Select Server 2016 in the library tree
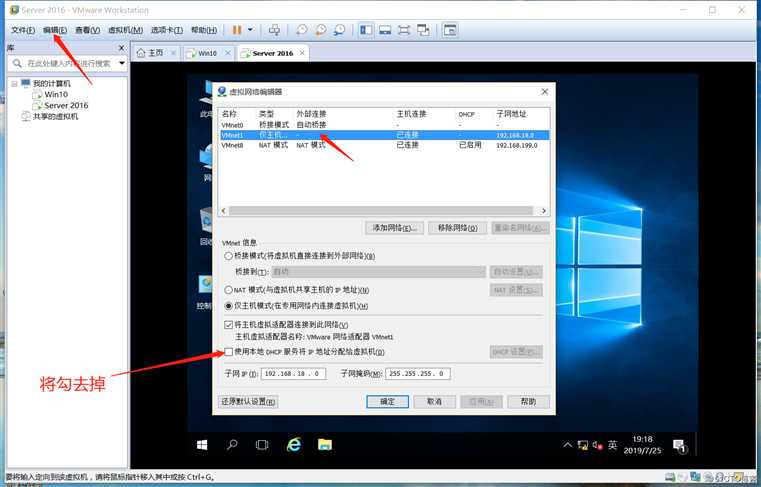This screenshot has height=487, width=761. [66, 105]
